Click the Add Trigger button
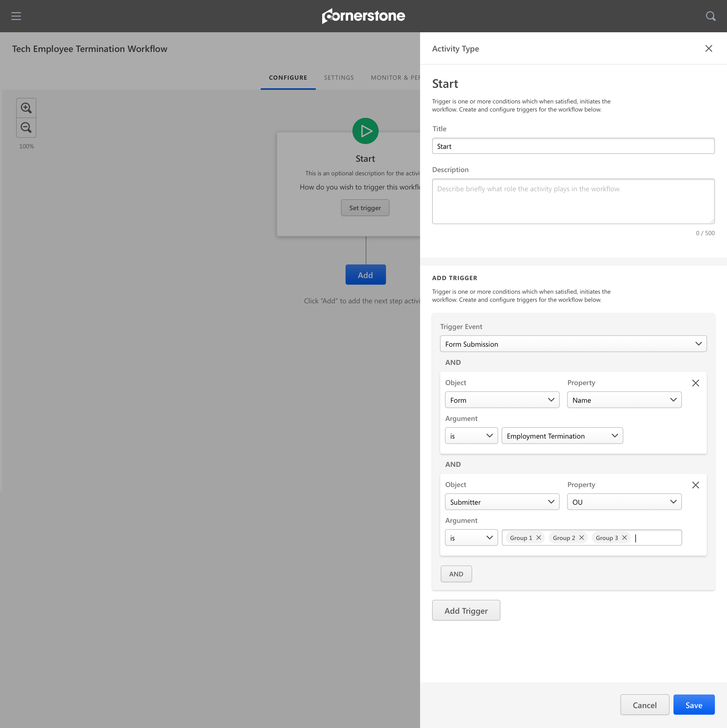This screenshot has width=727, height=728. [466, 611]
